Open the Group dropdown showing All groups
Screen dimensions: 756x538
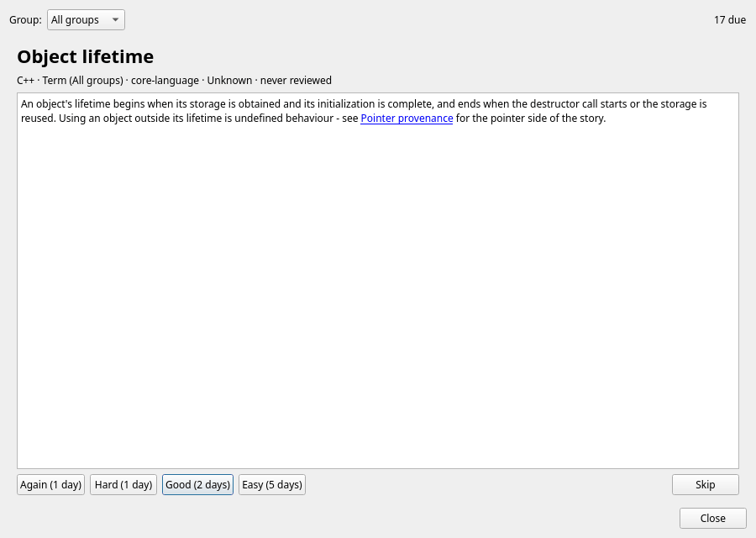(86, 20)
